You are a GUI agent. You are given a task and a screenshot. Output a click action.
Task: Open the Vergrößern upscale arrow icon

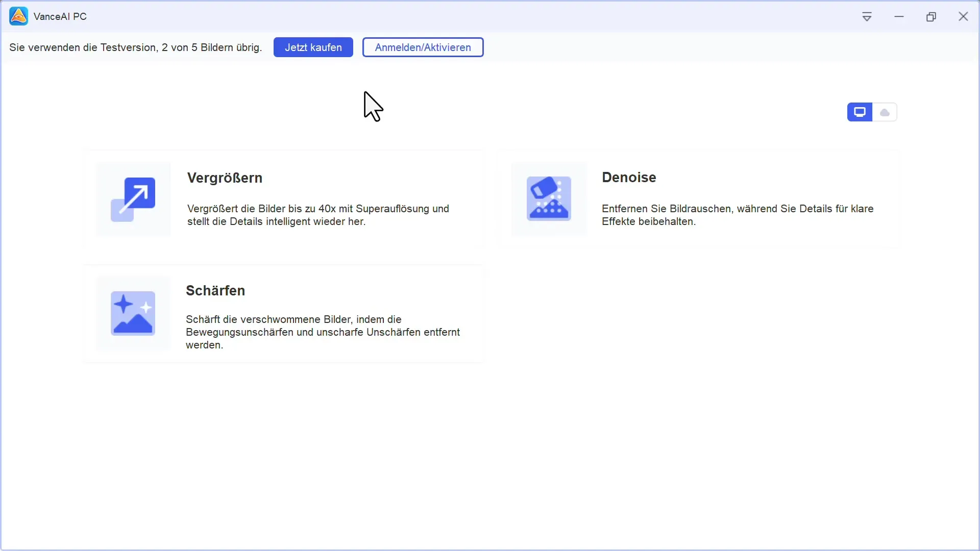[x=133, y=199]
